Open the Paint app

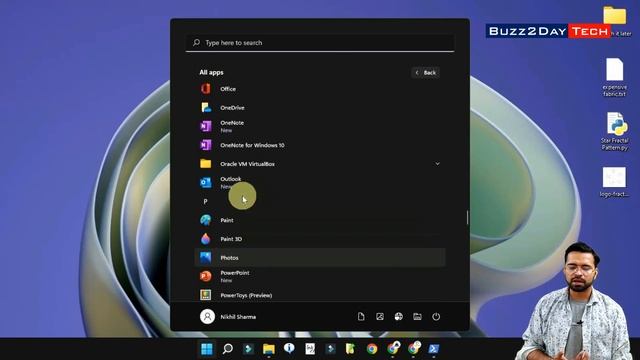click(320, 220)
